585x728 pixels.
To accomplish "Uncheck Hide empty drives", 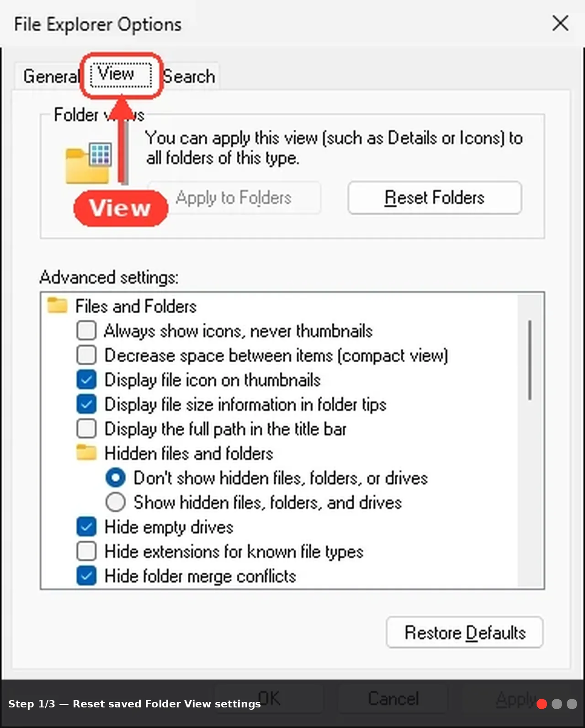I will (x=86, y=527).
